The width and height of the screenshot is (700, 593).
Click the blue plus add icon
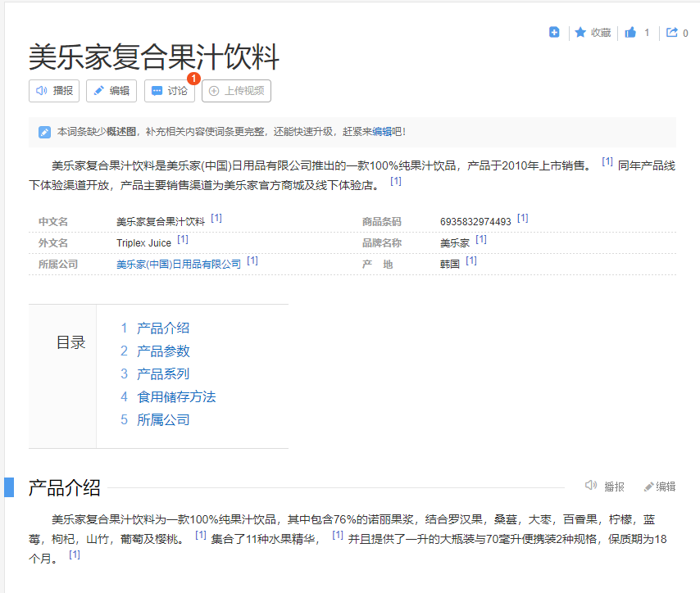pyautogui.click(x=554, y=32)
